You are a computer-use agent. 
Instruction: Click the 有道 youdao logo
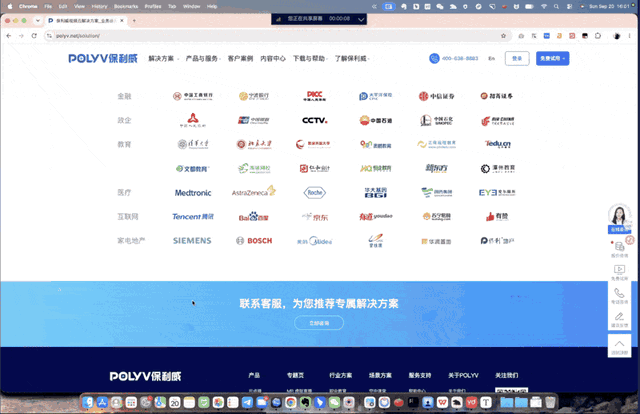click(x=376, y=216)
